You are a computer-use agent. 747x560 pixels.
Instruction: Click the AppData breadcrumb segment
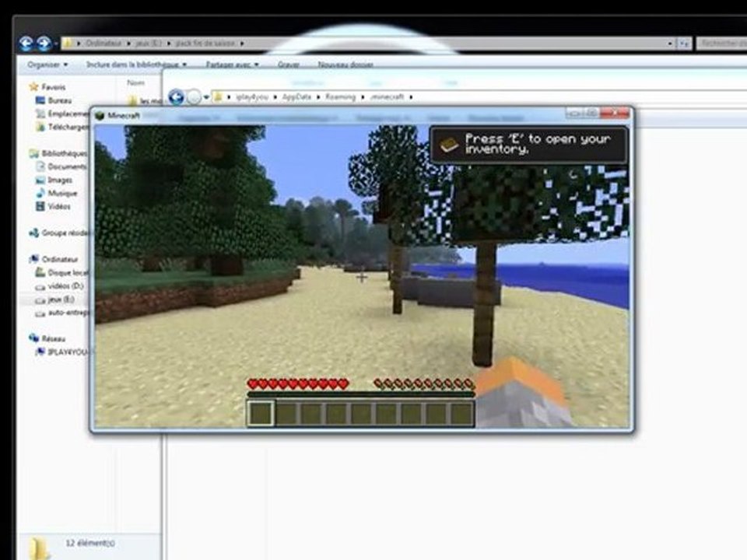(296, 97)
